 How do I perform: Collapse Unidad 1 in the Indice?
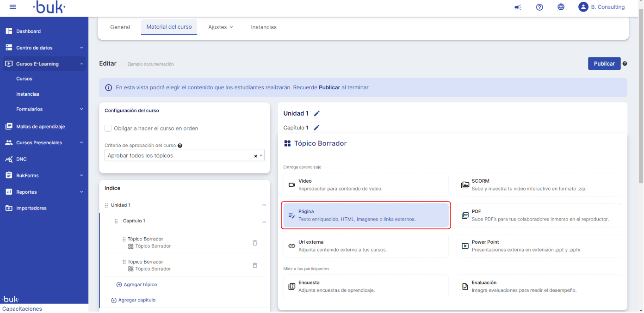click(x=264, y=205)
